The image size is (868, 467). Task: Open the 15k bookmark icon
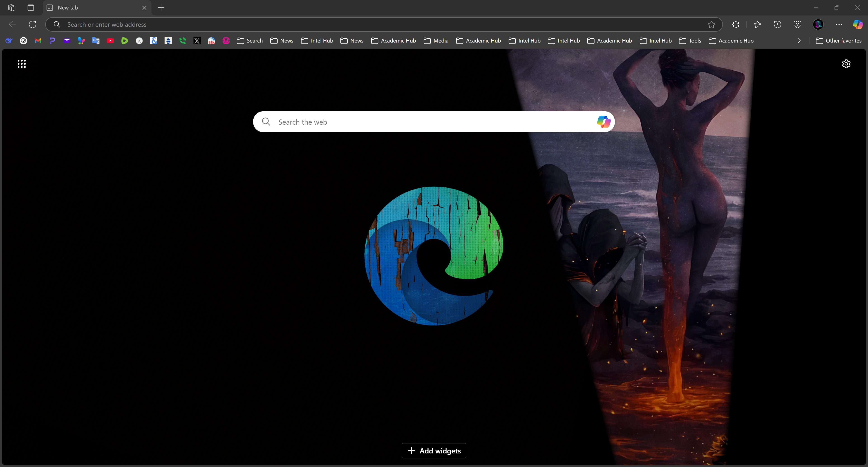[212, 41]
